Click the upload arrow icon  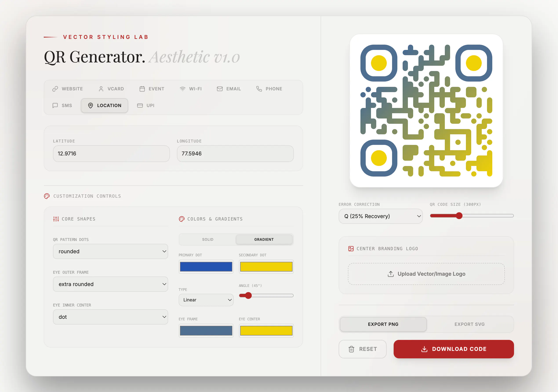[x=391, y=274]
